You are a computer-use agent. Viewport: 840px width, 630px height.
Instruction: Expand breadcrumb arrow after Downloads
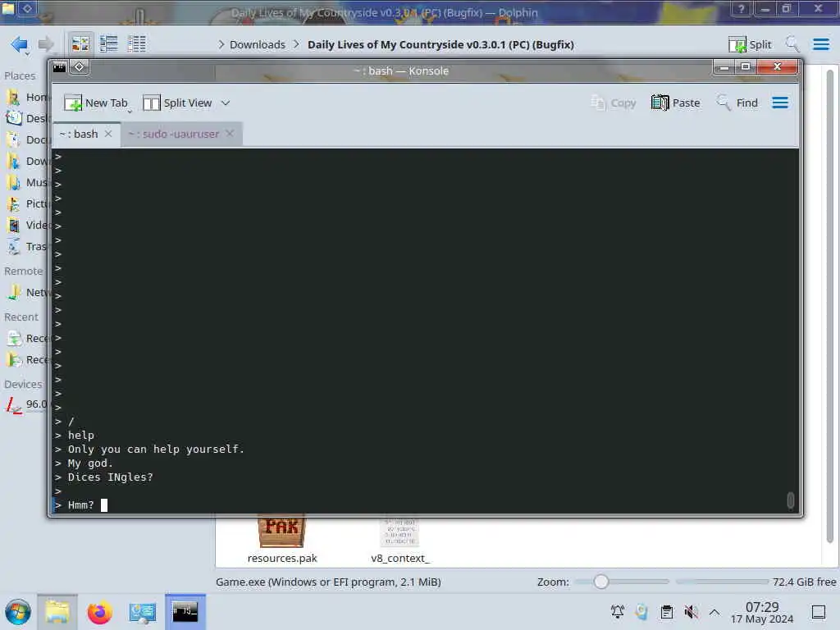tap(296, 44)
